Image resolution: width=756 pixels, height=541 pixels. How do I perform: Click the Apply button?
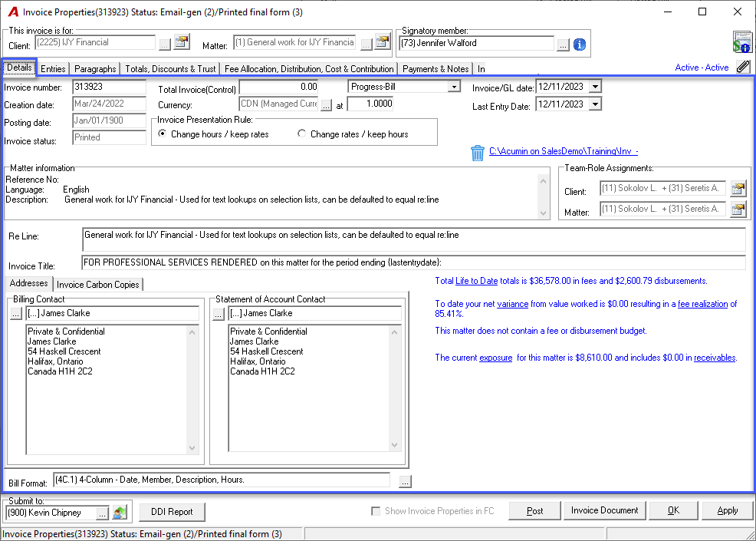(727, 510)
